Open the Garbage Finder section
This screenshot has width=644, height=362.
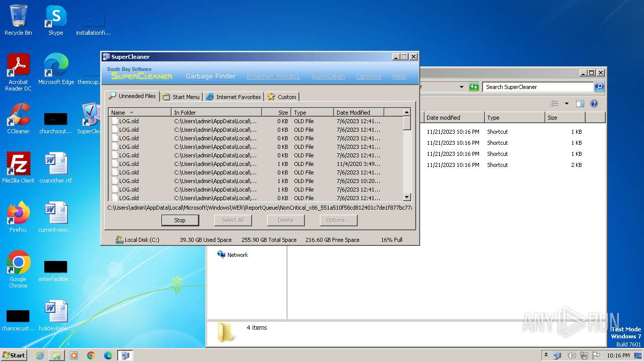pyautogui.click(x=210, y=76)
